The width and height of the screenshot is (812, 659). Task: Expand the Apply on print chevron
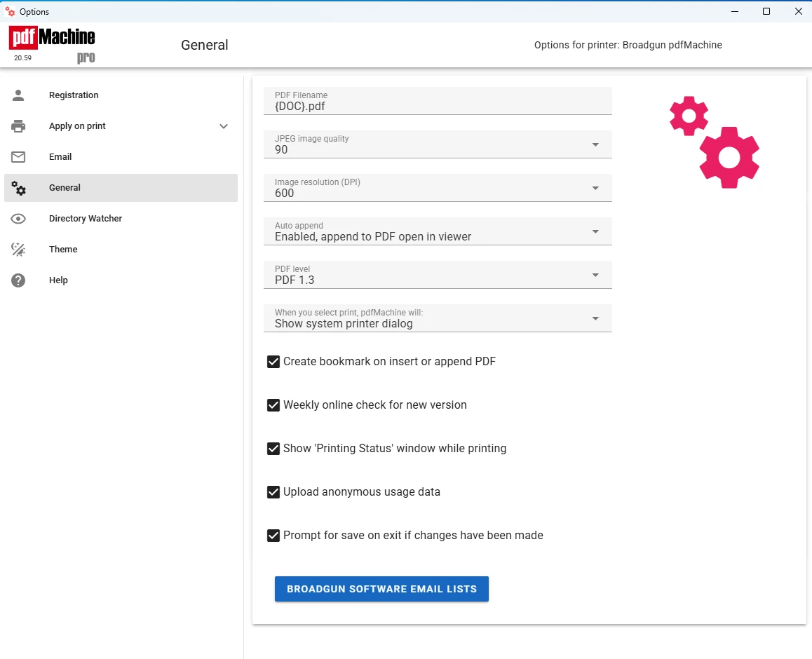click(224, 126)
